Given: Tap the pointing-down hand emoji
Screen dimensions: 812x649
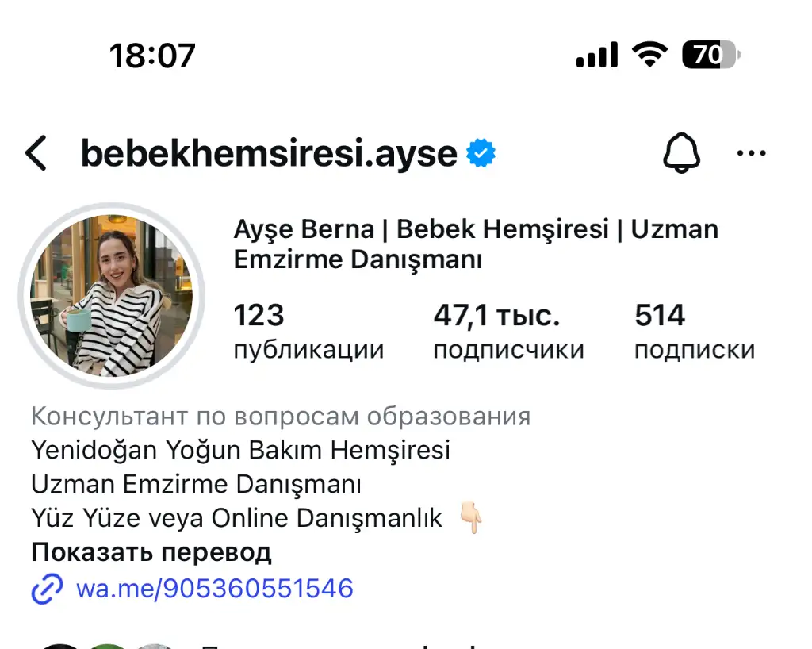Looking at the screenshot, I should pos(471,517).
